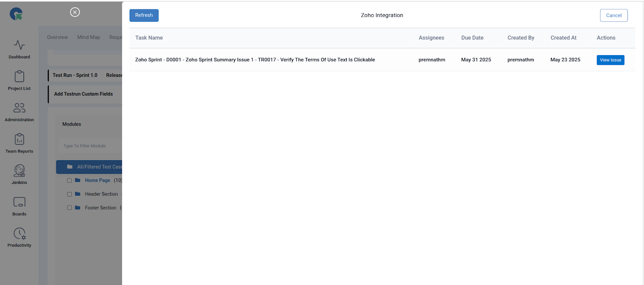Open Productivity sidebar icon
Screen dimensions: 644x285
coord(19,233)
